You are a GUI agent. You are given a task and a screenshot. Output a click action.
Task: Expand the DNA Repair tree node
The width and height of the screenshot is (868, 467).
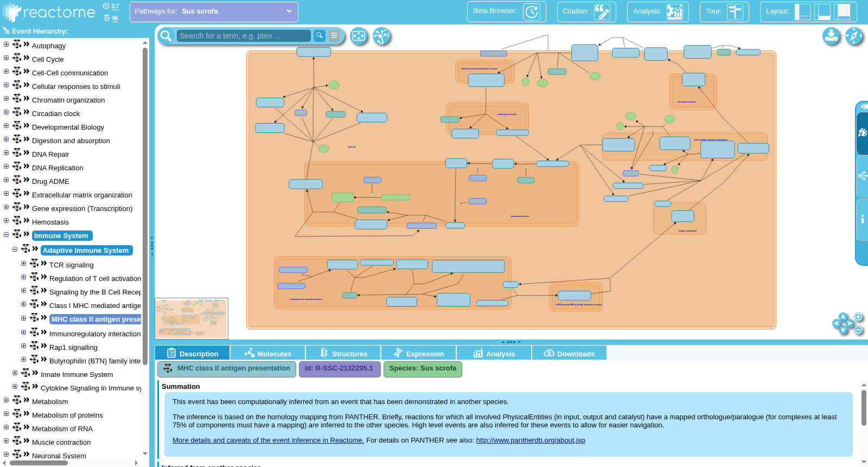tap(6, 153)
